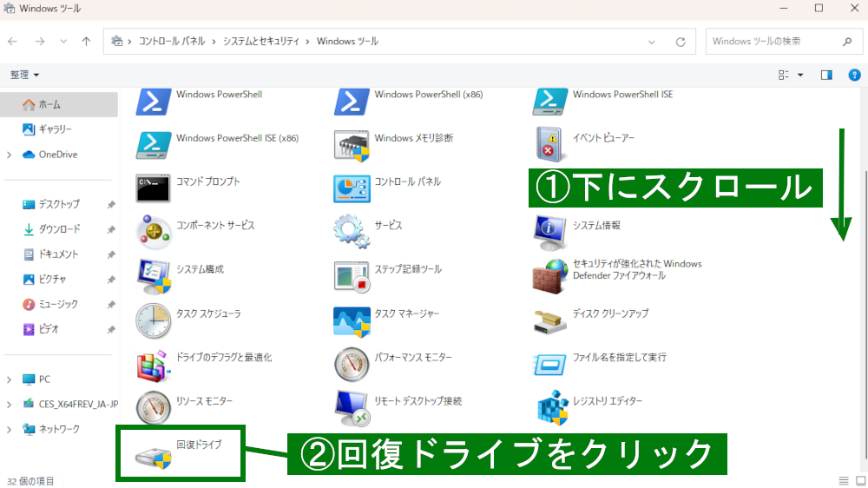
Task: Open the 整理 dropdown menu
Action: pyautogui.click(x=24, y=75)
